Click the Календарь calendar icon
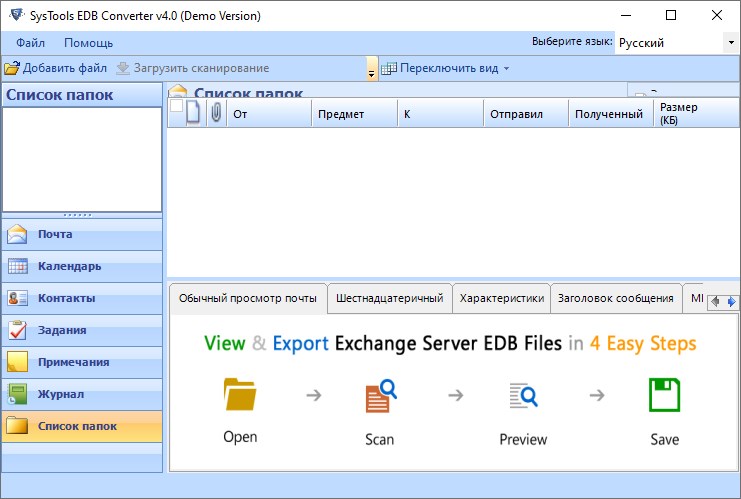 point(17,266)
